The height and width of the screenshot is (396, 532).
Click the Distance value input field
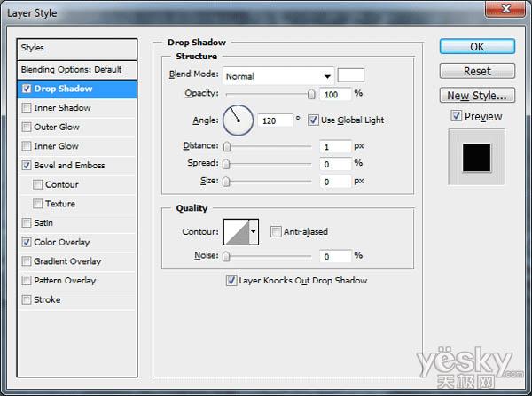335,146
